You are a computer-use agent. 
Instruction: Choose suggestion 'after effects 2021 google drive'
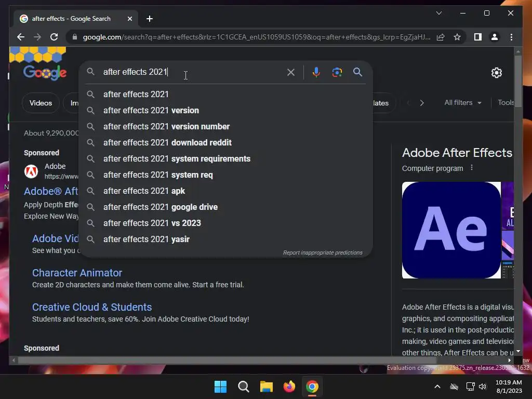coord(225,207)
